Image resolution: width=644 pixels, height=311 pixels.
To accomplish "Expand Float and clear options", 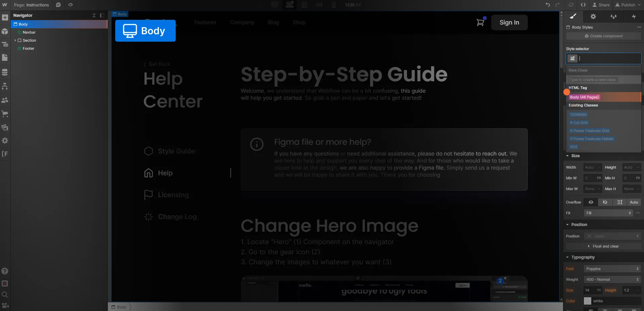I will [604, 246].
